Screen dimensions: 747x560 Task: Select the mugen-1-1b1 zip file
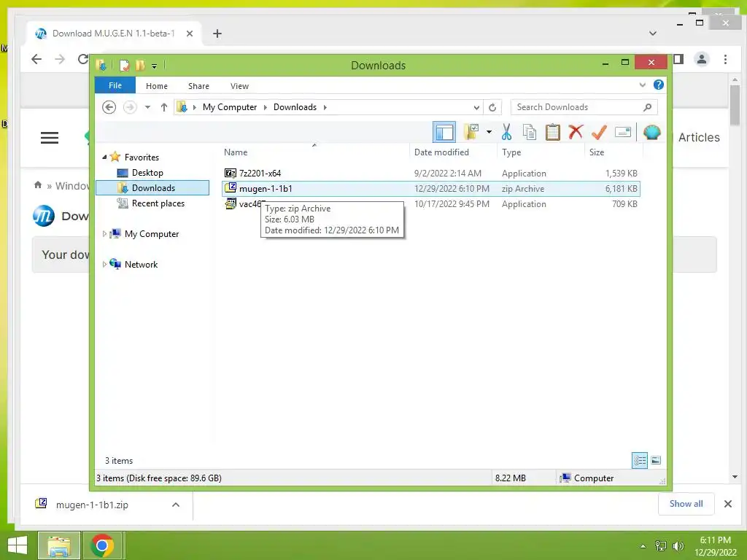[x=430, y=189]
